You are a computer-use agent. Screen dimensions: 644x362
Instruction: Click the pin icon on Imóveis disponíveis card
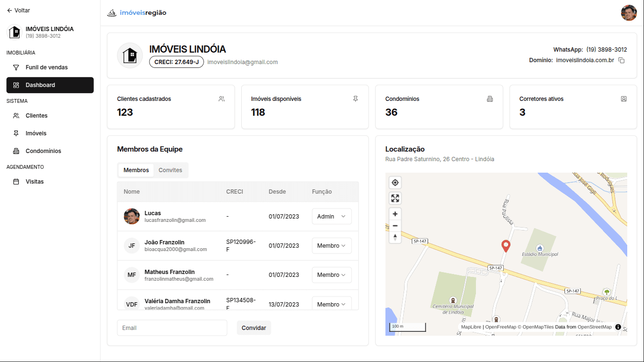point(355,99)
